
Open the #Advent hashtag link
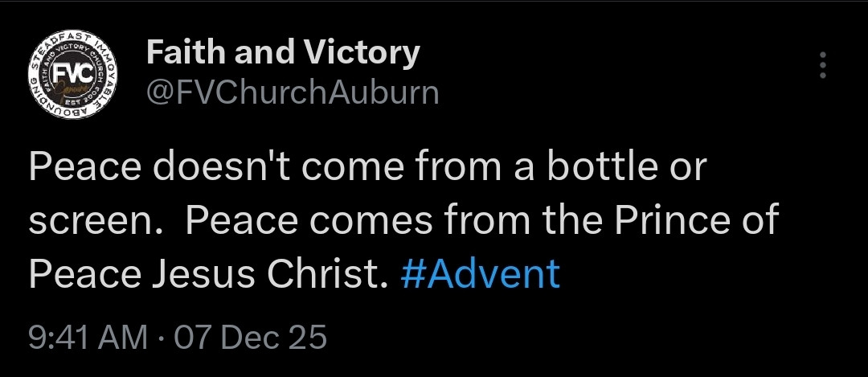pyautogui.click(x=480, y=274)
